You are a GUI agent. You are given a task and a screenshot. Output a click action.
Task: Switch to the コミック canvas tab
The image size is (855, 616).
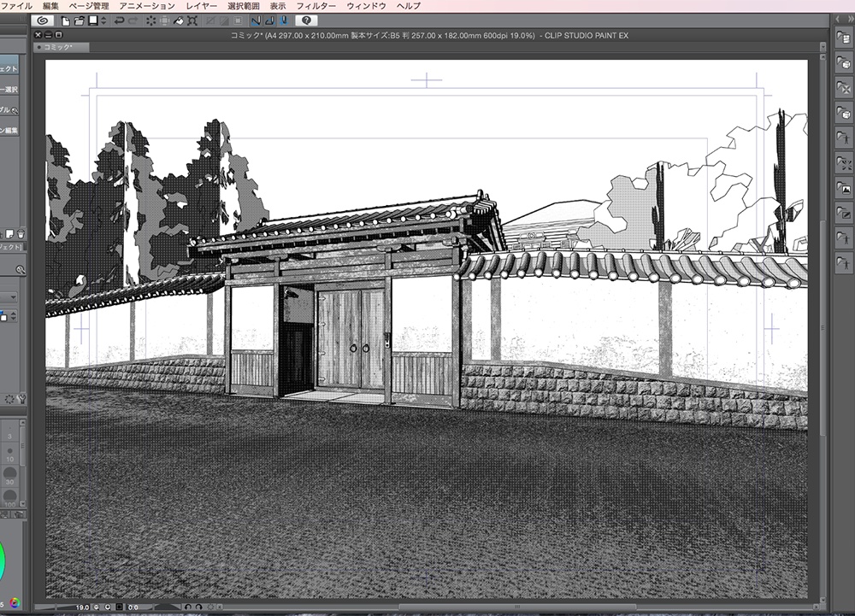click(58, 48)
